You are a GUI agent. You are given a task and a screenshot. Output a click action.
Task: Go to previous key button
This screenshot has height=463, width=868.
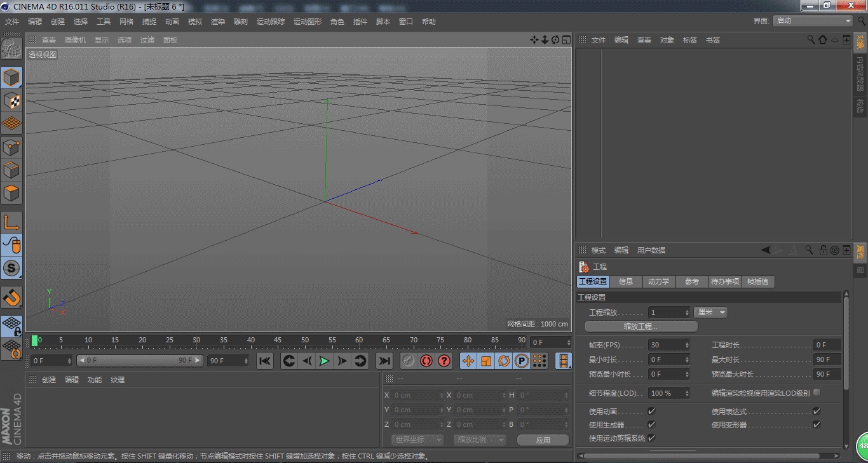click(289, 361)
